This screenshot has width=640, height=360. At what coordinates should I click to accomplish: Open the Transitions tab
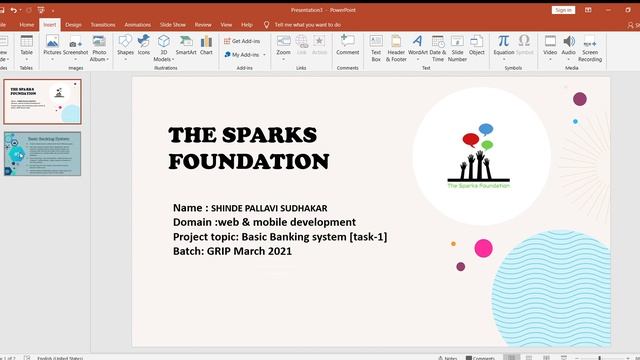coord(103,25)
